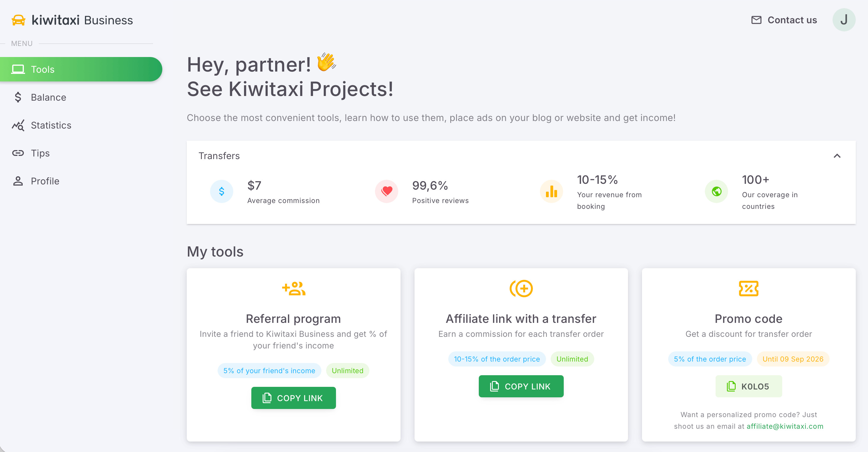Image resolution: width=868 pixels, height=452 pixels.
Task: Copy the K0LO5 promo code
Action: click(x=748, y=386)
